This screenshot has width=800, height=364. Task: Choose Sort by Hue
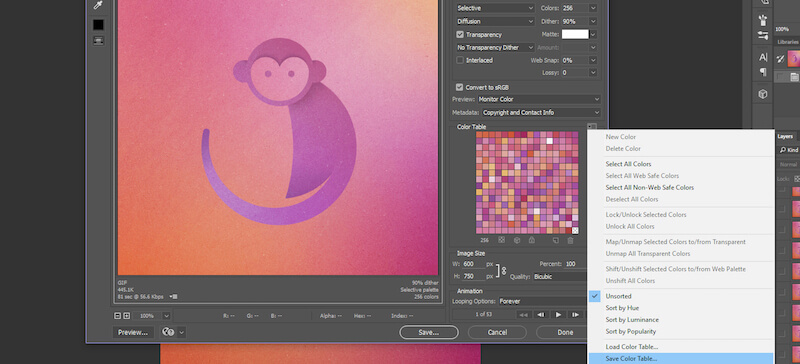click(622, 308)
